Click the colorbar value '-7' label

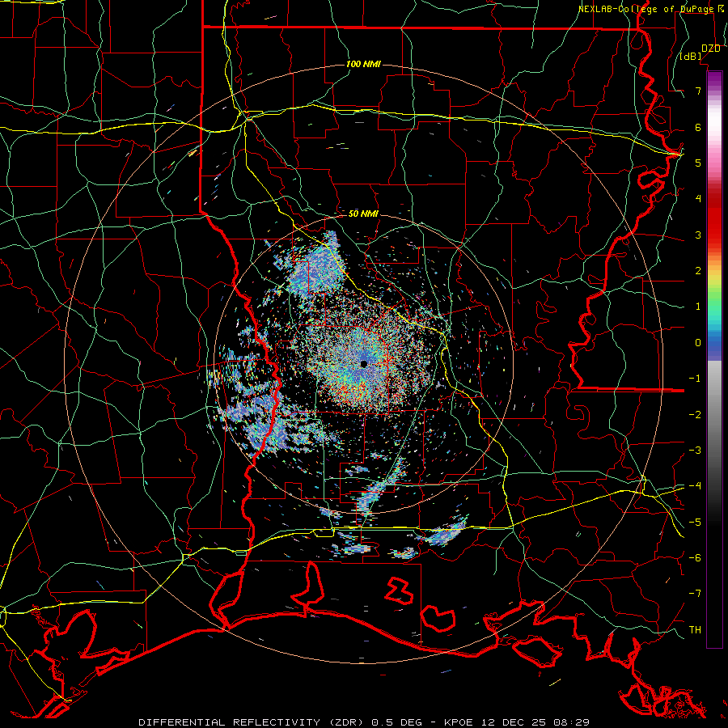pos(695,594)
